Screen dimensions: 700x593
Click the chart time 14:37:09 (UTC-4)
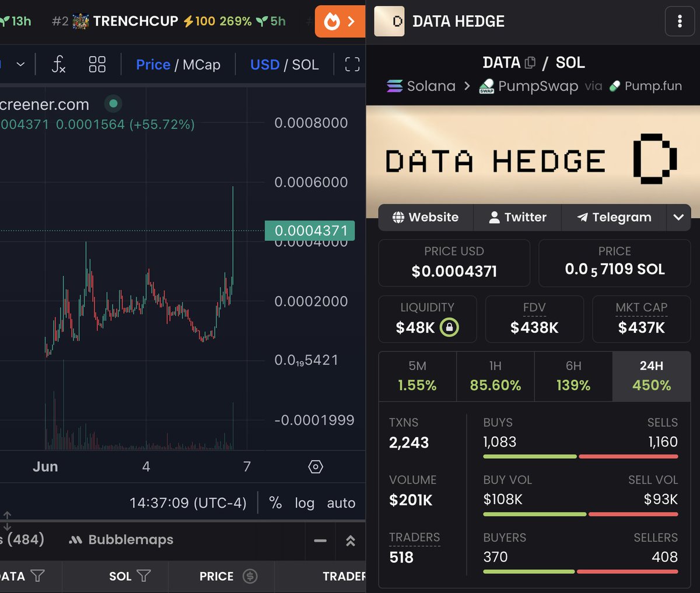tap(188, 503)
